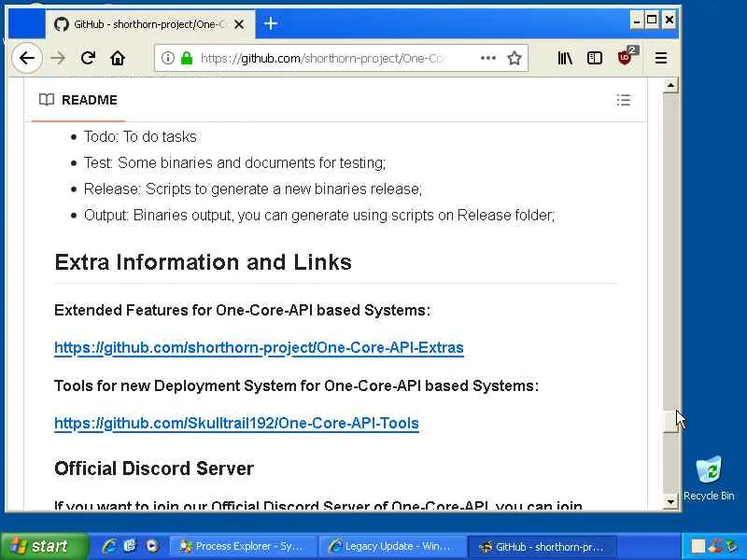Open the Firefox home page
Viewport: 747px width, 560px height.
[118, 58]
